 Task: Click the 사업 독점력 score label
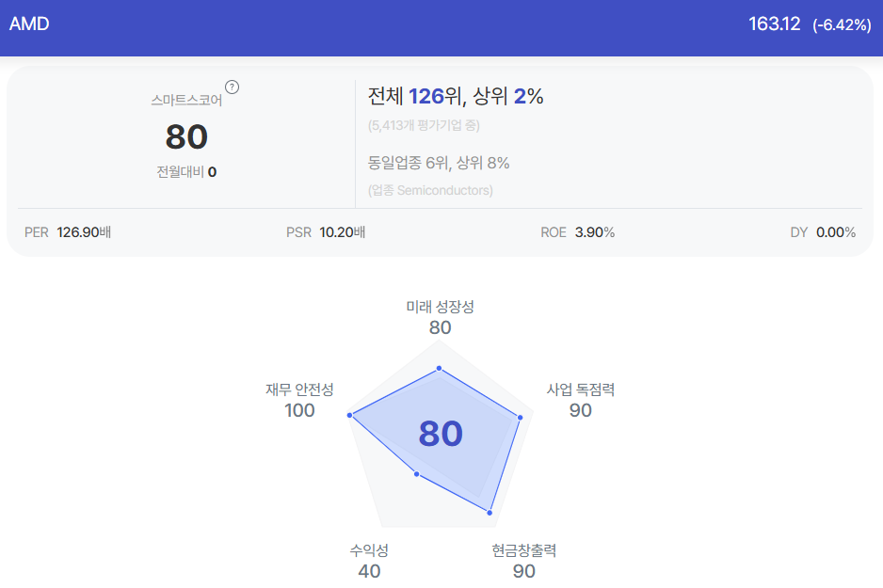click(x=581, y=400)
